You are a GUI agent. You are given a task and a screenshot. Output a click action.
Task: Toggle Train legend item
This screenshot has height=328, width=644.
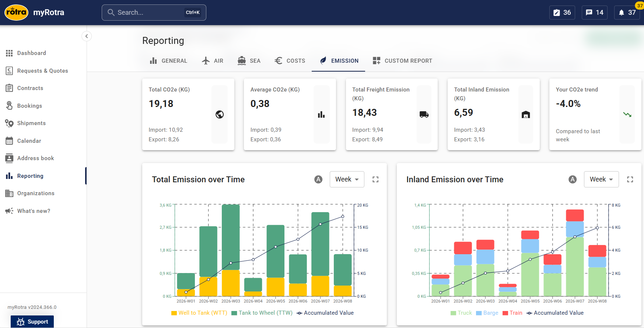[512, 313]
